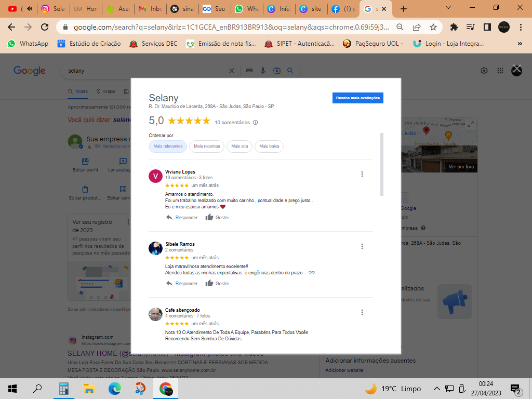Screen dimensions: 532x399
Task: Click the share page icon in address bar
Action: pyautogui.click(x=417, y=27)
